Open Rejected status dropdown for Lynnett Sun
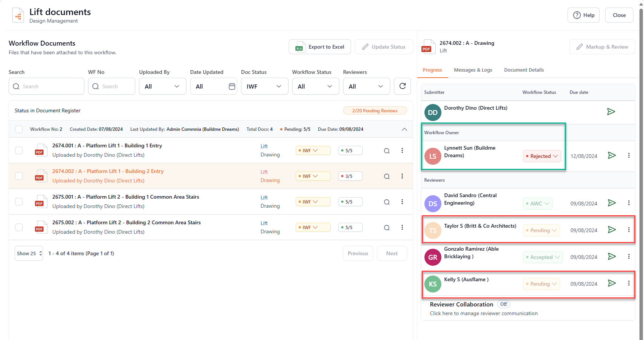Image resolution: width=644 pixels, height=340 pixels. pos(542,156)
